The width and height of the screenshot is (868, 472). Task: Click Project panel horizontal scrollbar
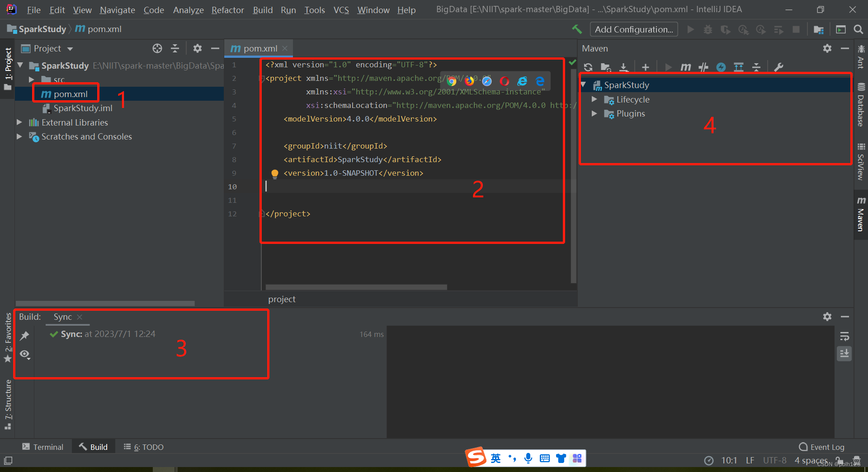click(105, 304)
